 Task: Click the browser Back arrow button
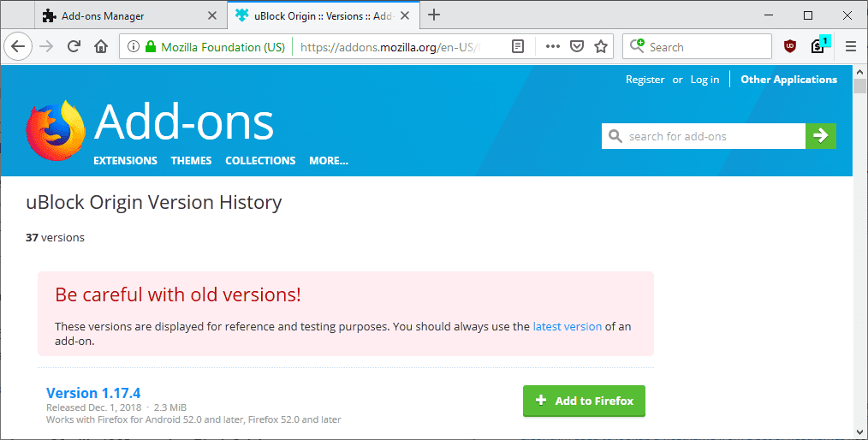pos(18,46)
